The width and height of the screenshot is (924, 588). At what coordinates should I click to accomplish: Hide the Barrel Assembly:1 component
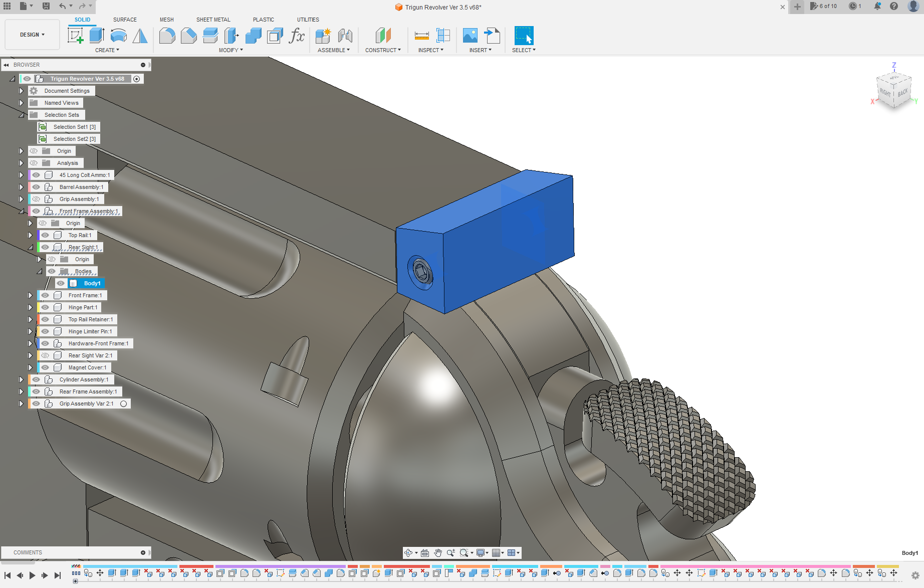(36, 187)
